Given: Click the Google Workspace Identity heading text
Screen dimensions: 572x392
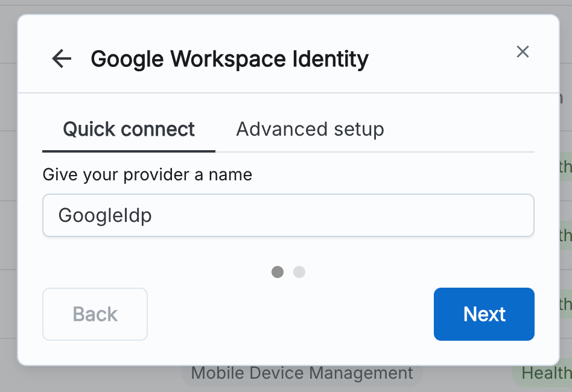Looking at the screenshot, I should 229,59.
